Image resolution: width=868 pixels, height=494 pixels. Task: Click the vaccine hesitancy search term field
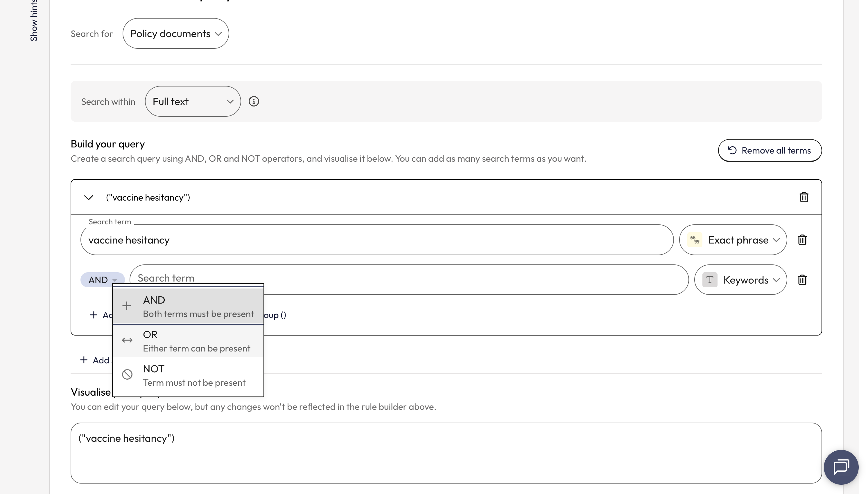coord(377,240)
